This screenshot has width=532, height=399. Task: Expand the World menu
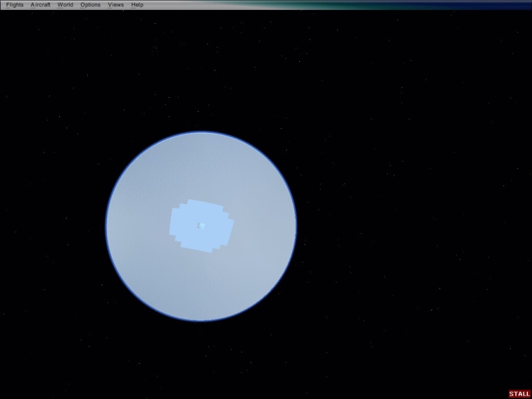[x=65, y=5]
